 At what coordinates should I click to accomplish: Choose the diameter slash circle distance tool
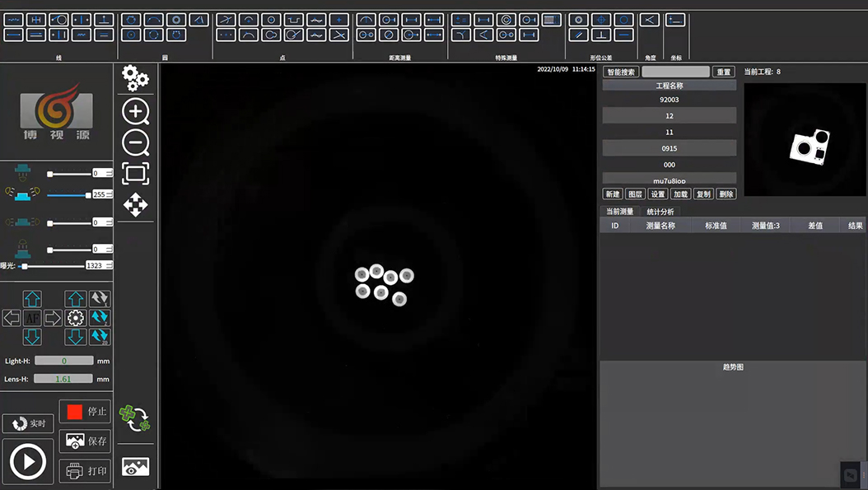[x=389, y=35]
